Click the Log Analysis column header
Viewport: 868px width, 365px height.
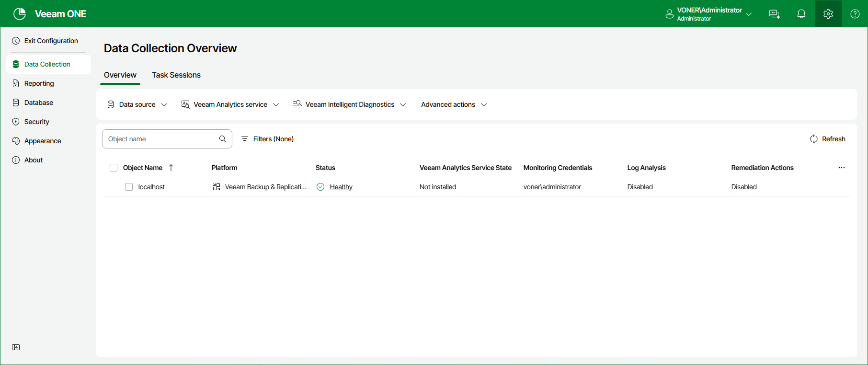tap(646, 168)
